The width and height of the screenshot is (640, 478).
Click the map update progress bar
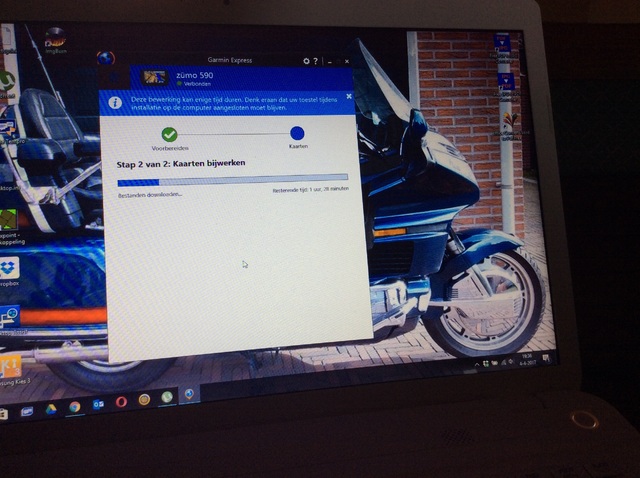pos(233,180)
